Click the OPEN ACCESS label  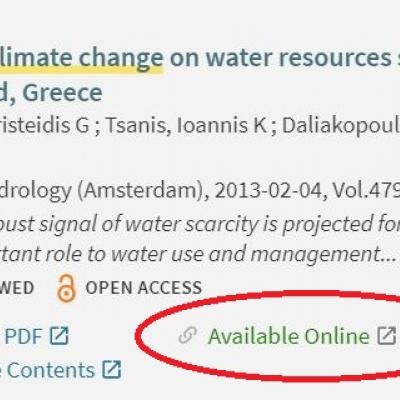pos(144,288)
